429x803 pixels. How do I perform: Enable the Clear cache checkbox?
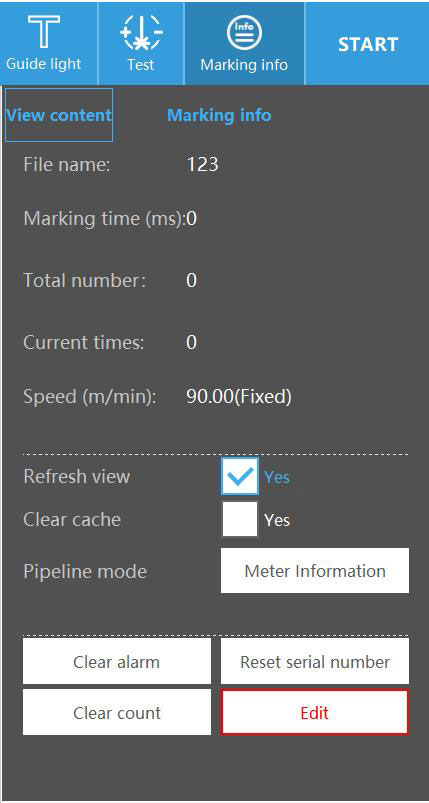pos(240,519)
